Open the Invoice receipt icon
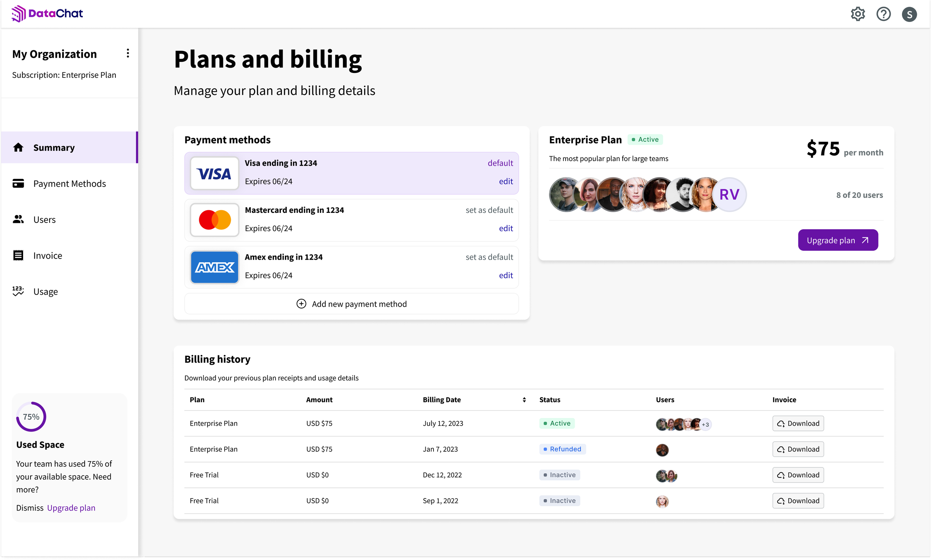Viewport: 931px width, 560px height. 18,255
